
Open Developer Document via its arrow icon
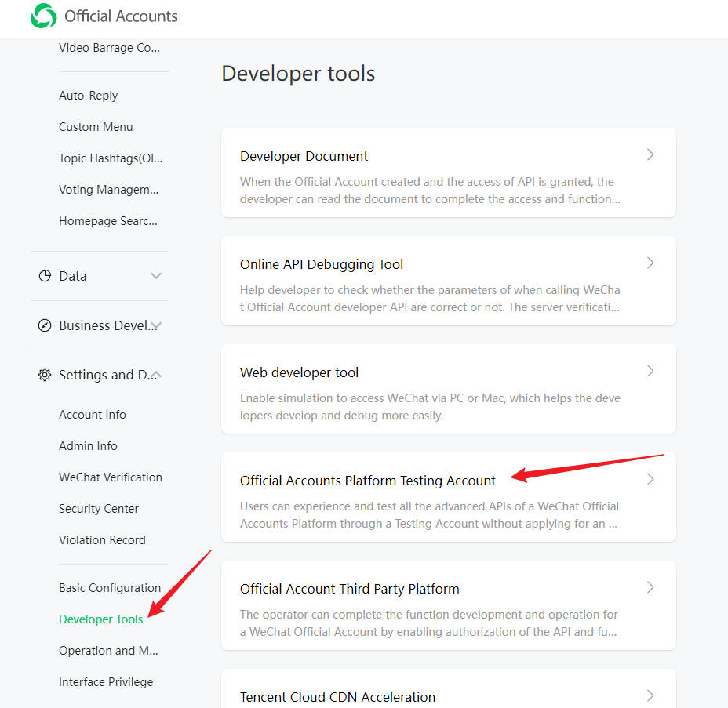tap(650, 154)
